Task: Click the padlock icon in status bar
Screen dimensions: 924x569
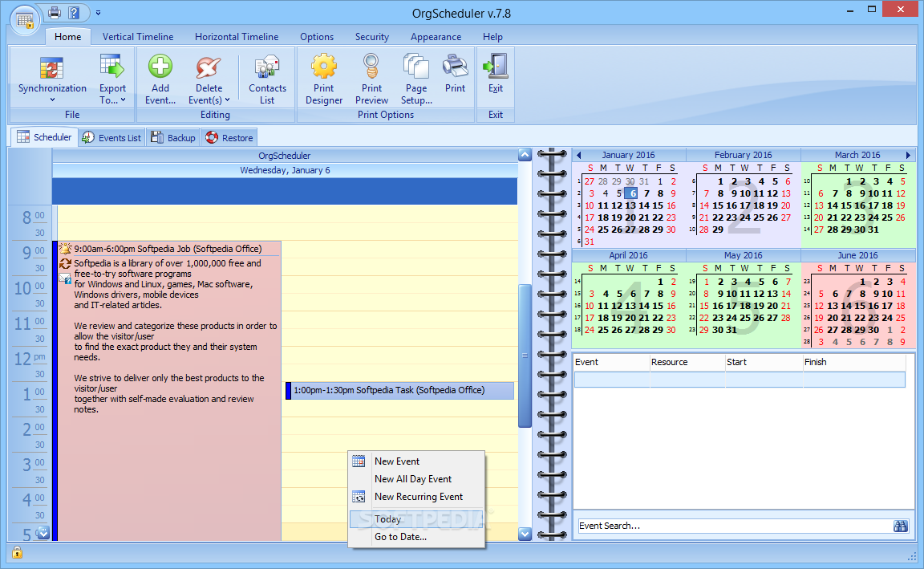Action: pos(17,552)
